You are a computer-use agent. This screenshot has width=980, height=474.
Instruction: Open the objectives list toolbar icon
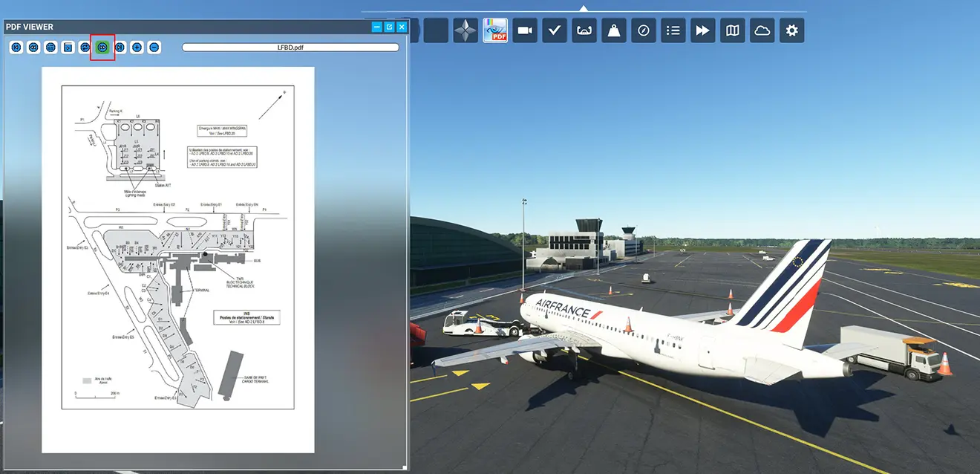673,30
